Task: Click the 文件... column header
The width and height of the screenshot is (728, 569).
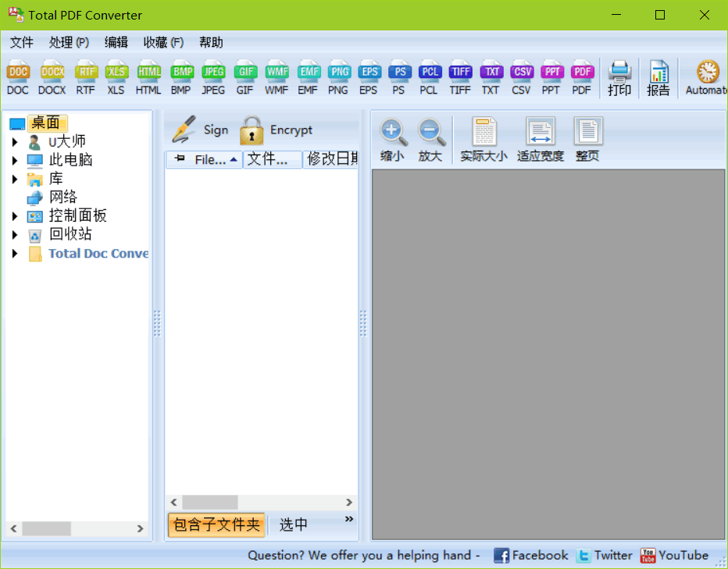Action: pyautogui.click(x=273, y=160)
